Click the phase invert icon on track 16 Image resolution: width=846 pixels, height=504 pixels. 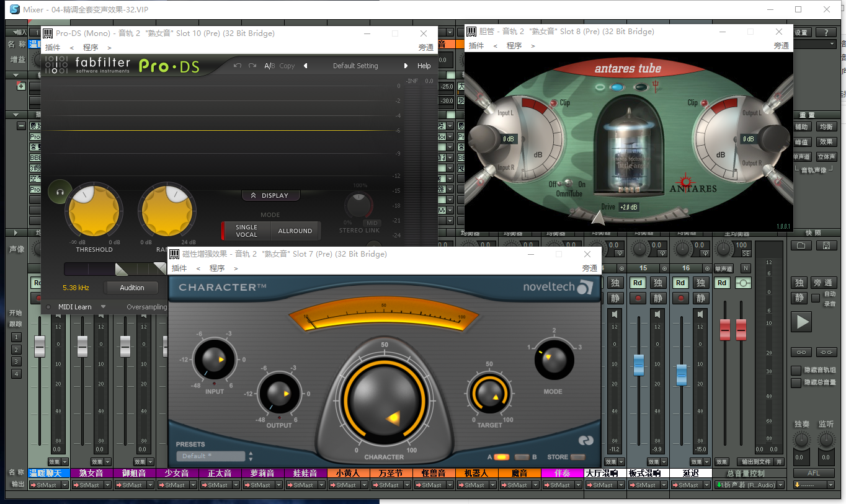[x=705, y=253]
